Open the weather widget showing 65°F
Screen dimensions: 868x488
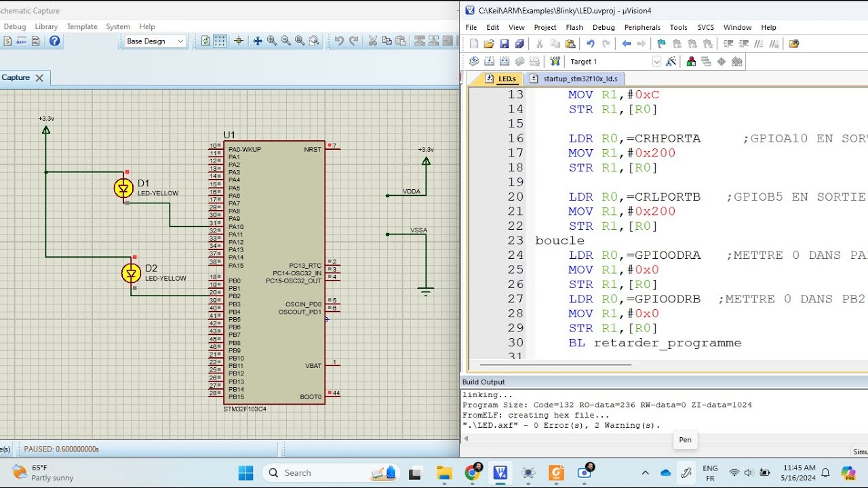click(43, 472)
